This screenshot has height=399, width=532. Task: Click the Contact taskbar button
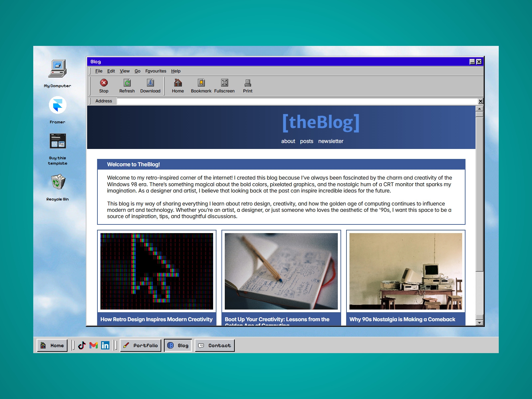tap(215, 345)
